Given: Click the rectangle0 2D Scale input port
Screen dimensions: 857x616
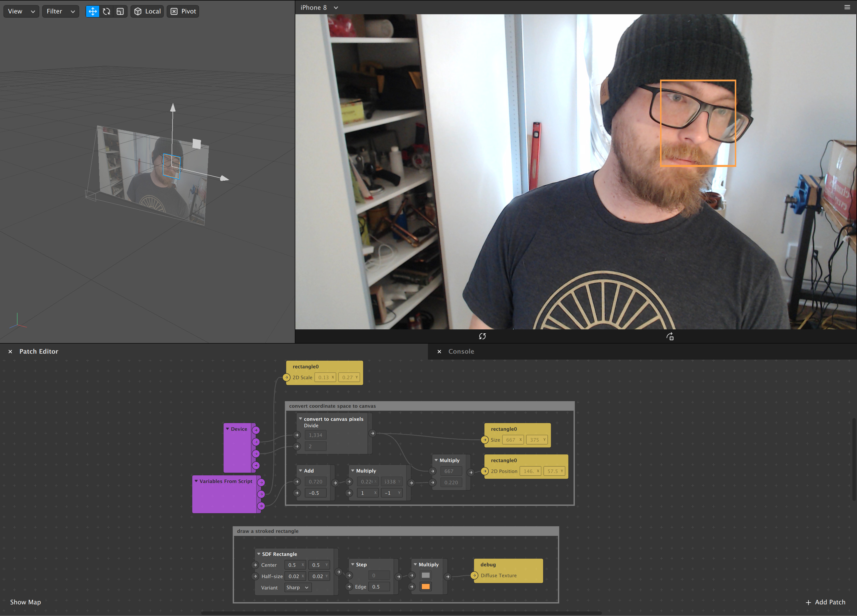Looking at the screenshot, I should [x=287, y=377].
